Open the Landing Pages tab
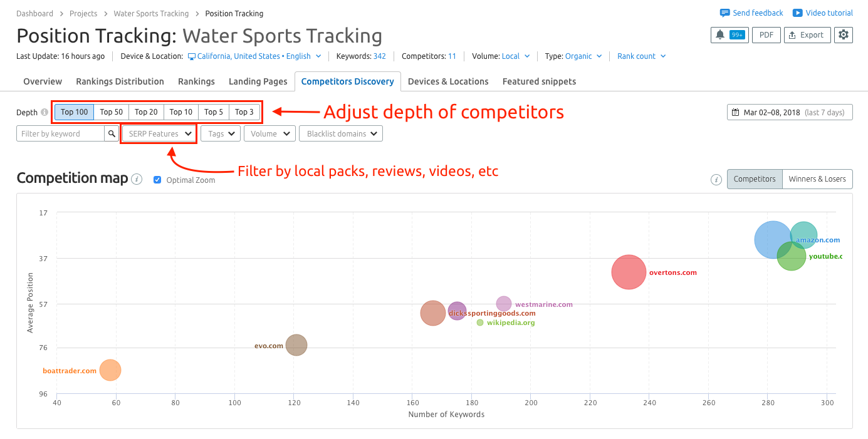This screenshot has height=439, width=868. tap(258, 81)
